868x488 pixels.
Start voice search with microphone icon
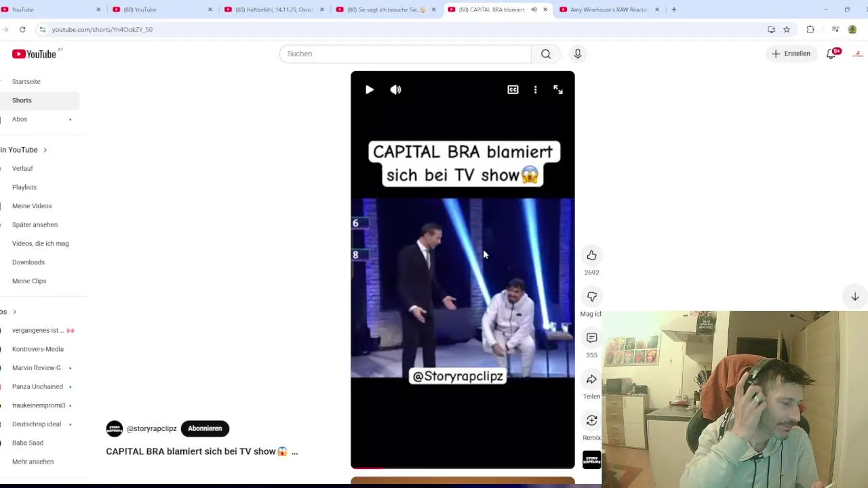click(578, 54)
